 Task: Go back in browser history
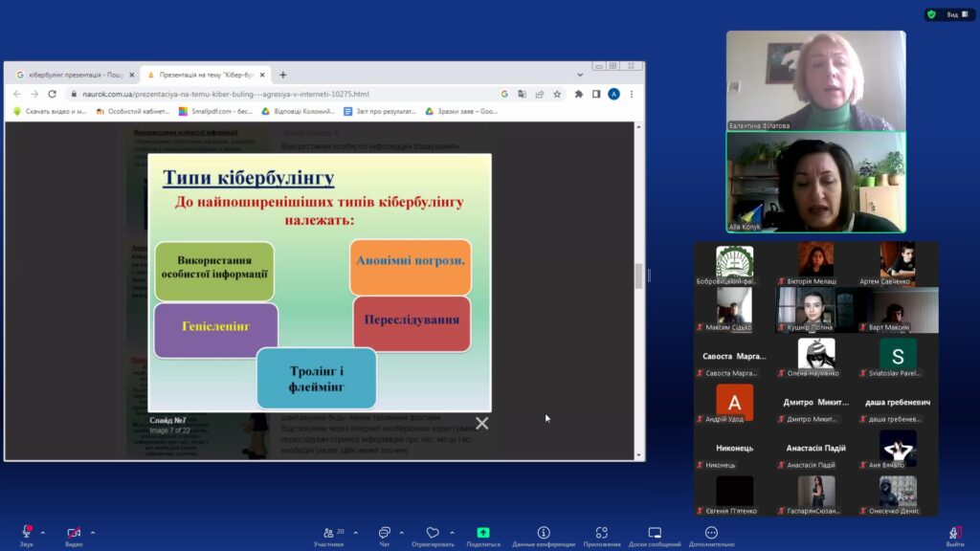pos(17,94)
